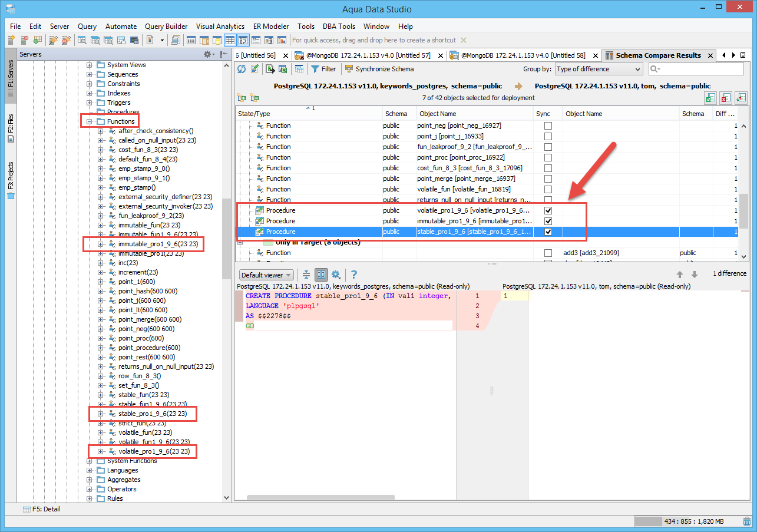
Task: Expand the Languages tree node
Action: (x=90, y=470)
